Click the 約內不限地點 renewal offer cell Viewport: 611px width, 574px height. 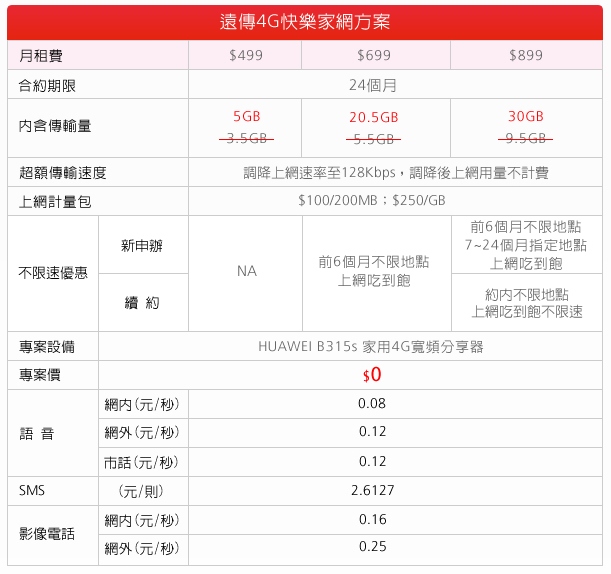[527, 303]
